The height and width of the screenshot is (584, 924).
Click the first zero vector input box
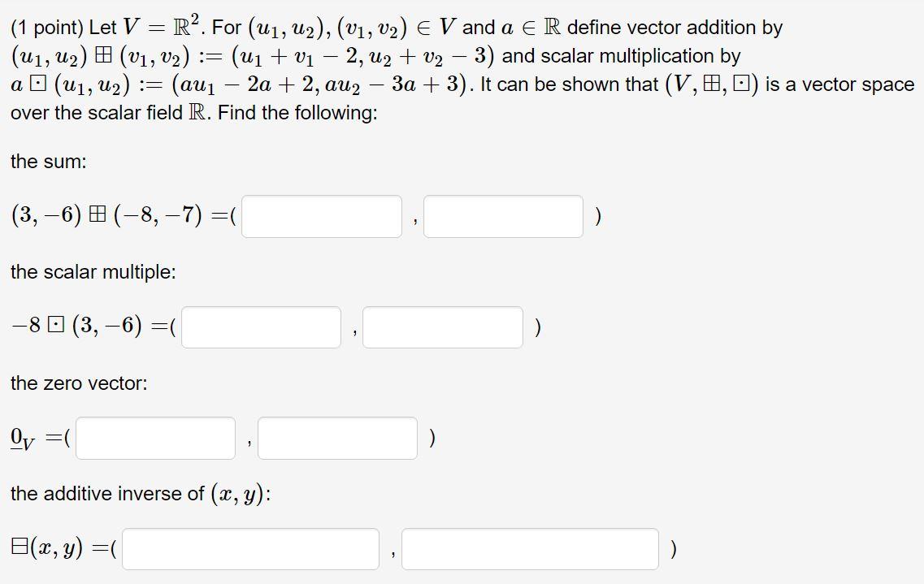[154, 438]
